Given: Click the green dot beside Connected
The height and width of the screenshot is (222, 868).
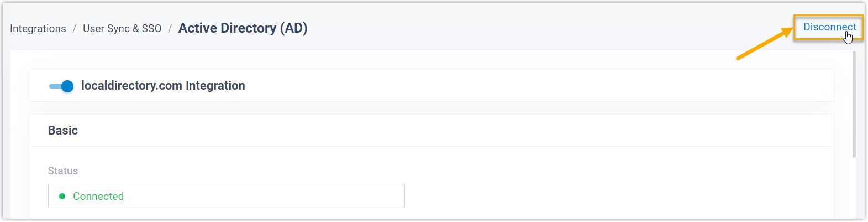Looking at the screenshot, I should point(62,196).
